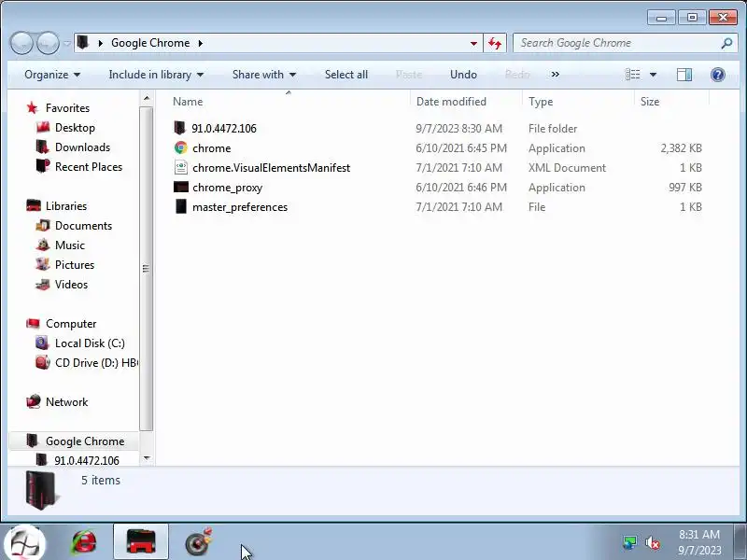Click the Favorites star icon in sidebar
Viewport: 747px width, 560px height.
click(x=33, y=108)
